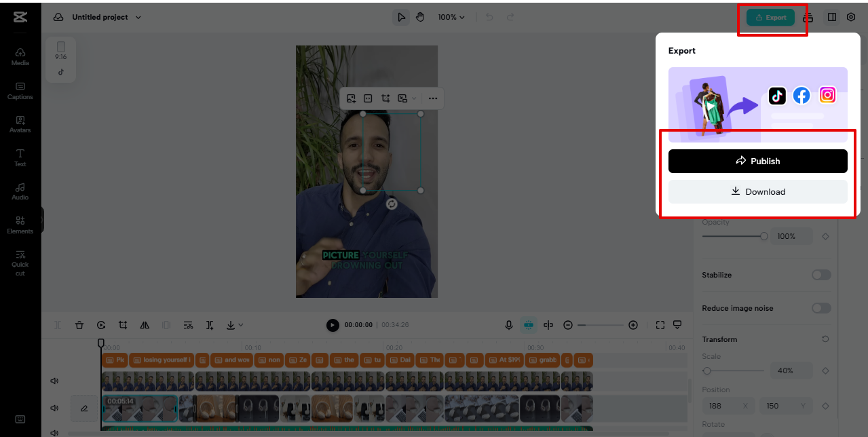Open the Captions panel
This screenshot has width=868, height=437.
tap(20, 90)
